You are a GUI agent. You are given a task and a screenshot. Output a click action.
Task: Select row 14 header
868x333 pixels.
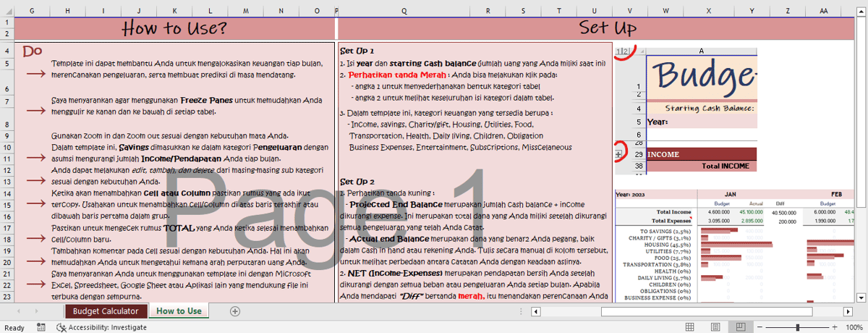click(7, 193)
